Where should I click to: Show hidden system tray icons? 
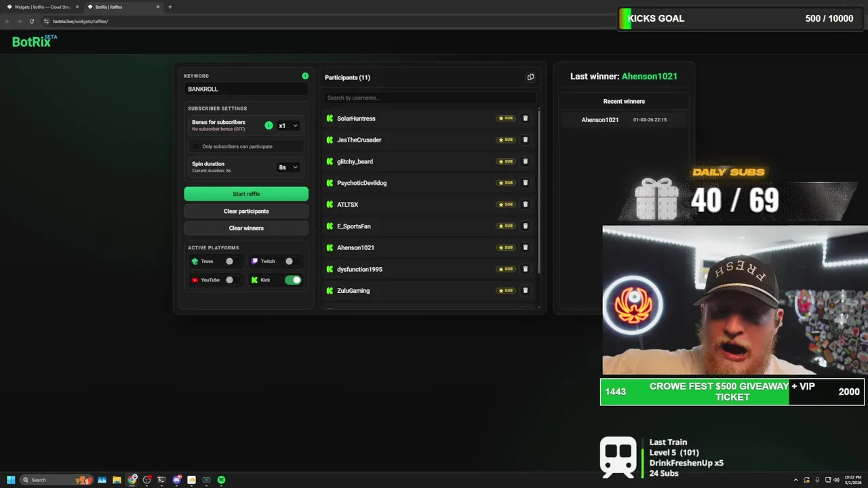796,480
